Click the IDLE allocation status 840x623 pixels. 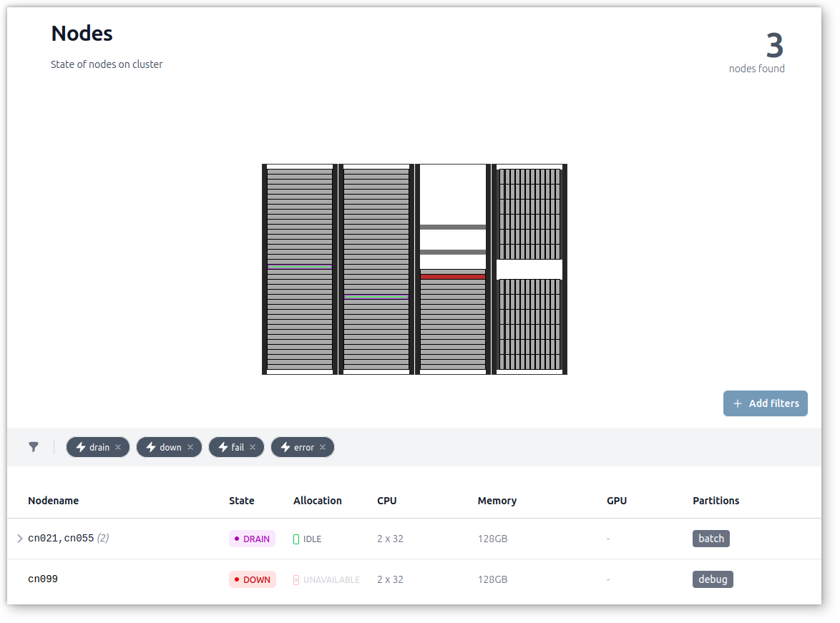[x=307, y=539]
